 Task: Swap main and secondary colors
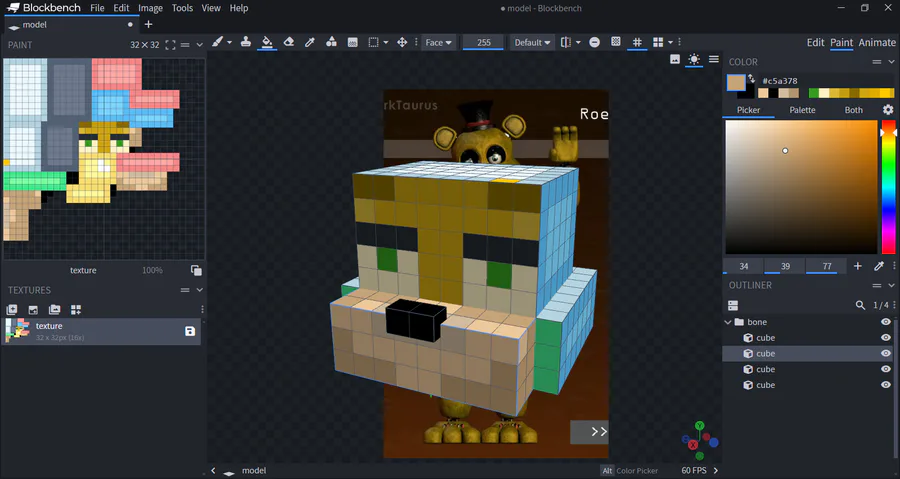(751, 79)
